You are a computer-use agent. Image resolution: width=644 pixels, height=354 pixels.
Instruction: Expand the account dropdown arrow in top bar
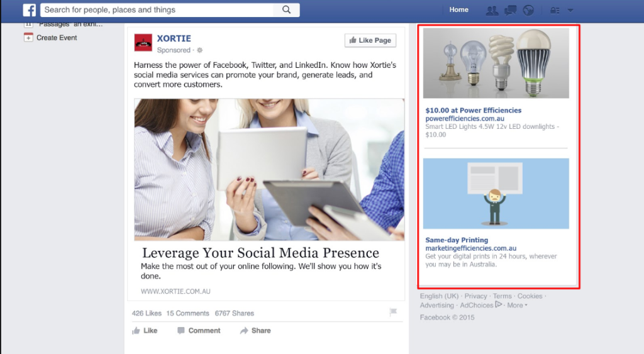point(570,10)
